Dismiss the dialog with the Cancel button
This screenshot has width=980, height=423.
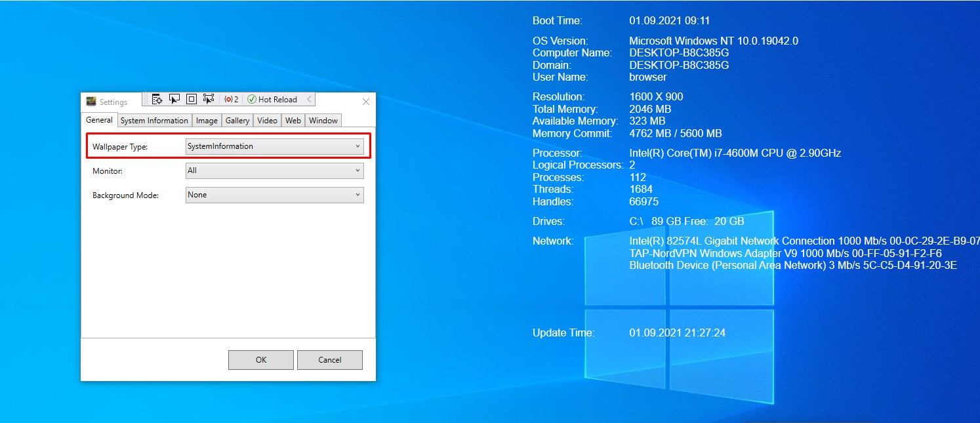[330, 359]
